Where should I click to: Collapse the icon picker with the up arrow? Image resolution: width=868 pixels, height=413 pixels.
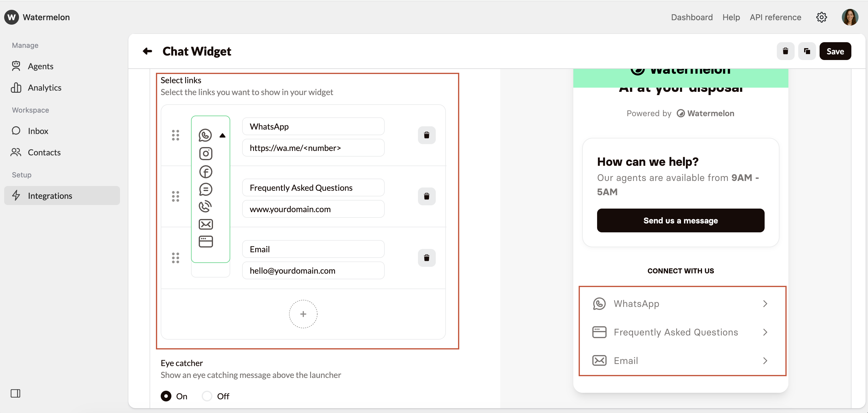click(222, 135)
